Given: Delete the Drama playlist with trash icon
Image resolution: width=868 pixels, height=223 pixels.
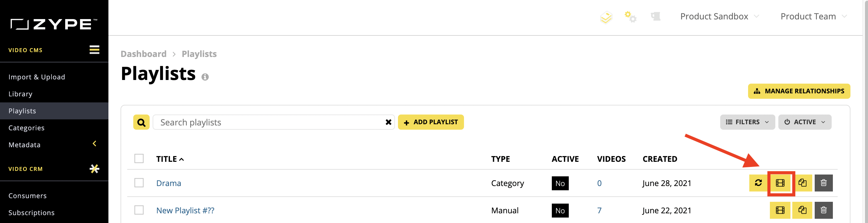Looking at the screenshot, I should point(823,183).
